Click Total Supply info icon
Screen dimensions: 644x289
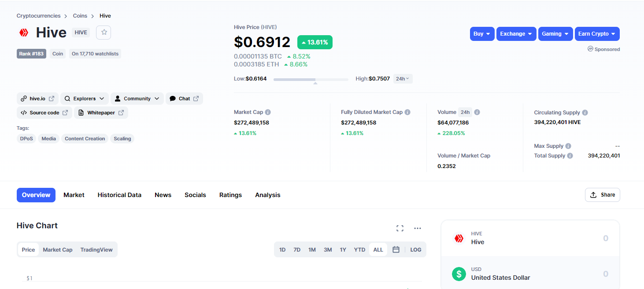coord(570,156)
